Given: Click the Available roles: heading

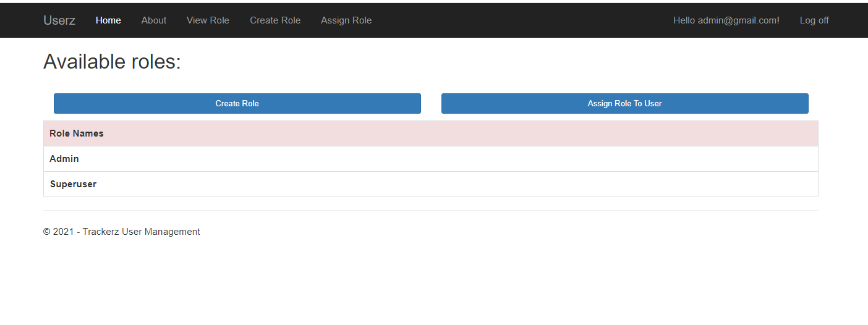Looking at the screenshot, I should pyautogui.click(x=112, y=62).
